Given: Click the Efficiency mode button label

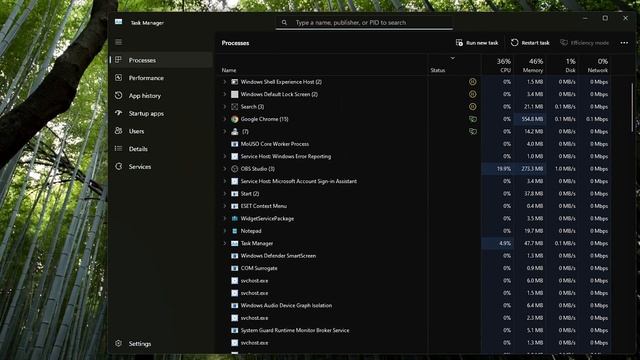Looking at the screenshot, I should point(590,43).
